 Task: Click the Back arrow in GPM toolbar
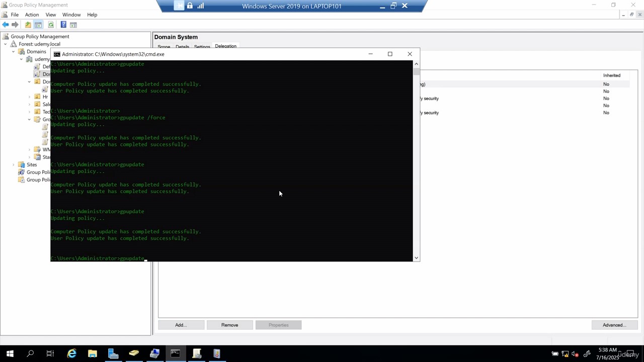pyautogui.click(x=5, y=25)
